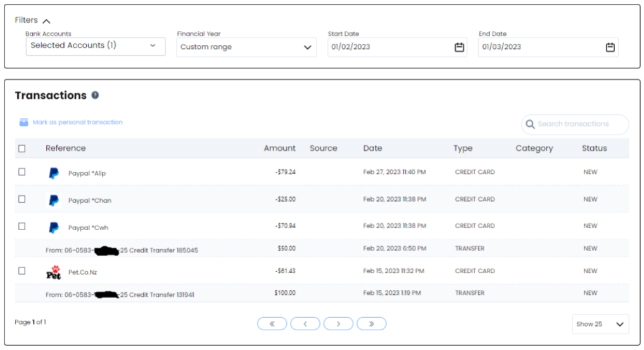The height and width of the screenshot is (350, 644).
Task: Click the -$79.24 amount
Action: click(286, 172)
